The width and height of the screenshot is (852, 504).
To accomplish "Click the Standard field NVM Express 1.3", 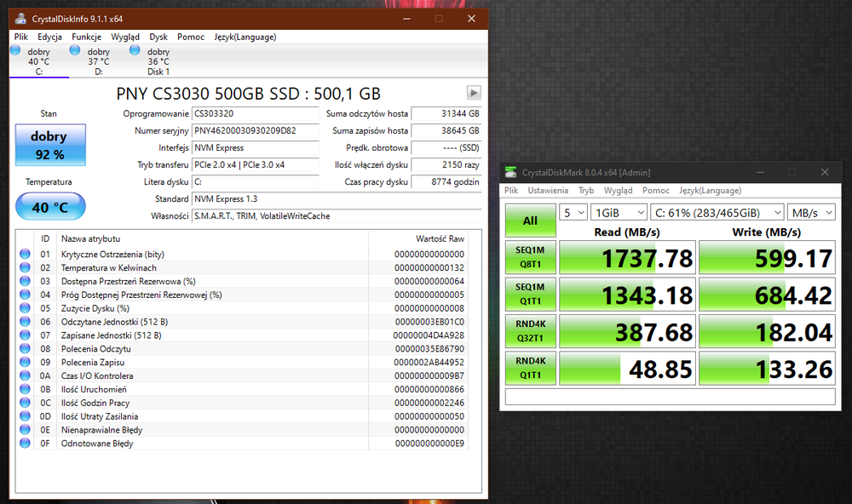I will tap(337, 198).
